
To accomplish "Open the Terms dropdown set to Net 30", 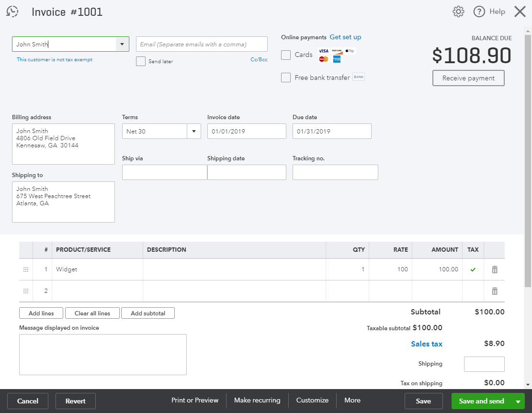I will (193, 131).
